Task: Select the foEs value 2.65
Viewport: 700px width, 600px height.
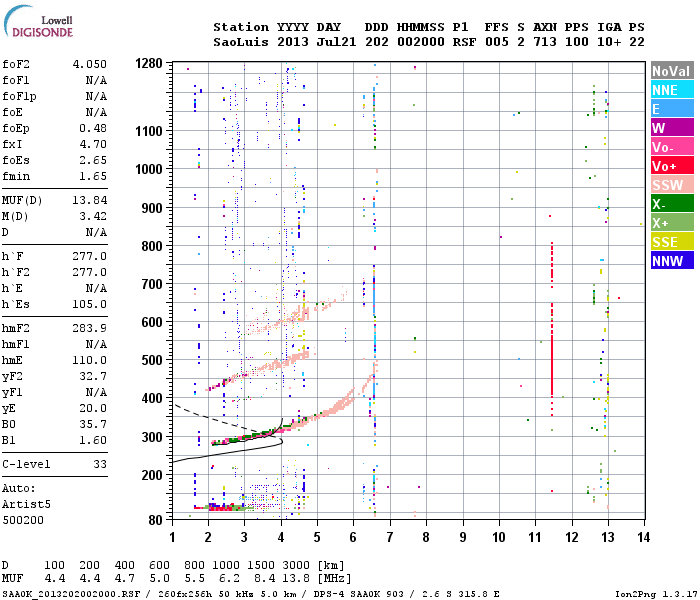Action: click(x=93, y=160)
